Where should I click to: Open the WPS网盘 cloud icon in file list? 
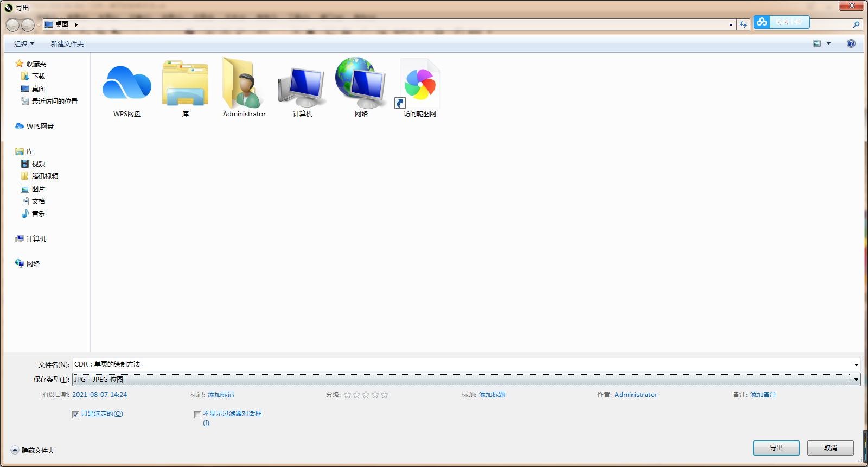click(x=127, y=84)
